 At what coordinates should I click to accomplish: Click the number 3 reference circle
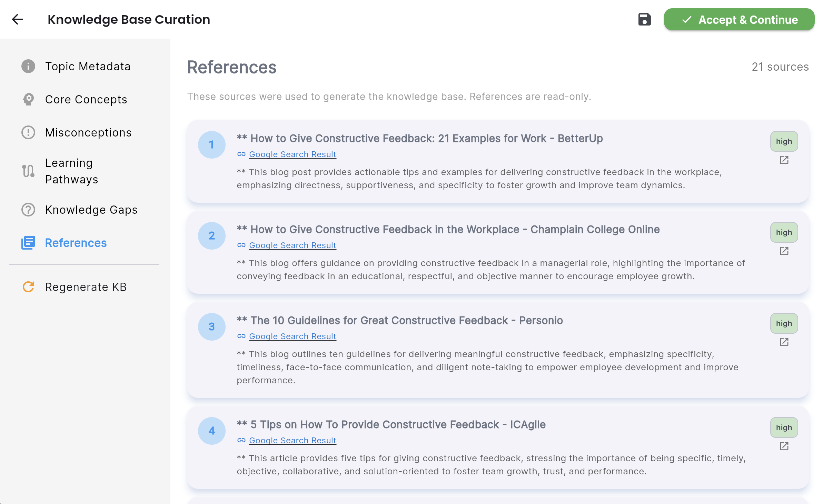[211, 326]
